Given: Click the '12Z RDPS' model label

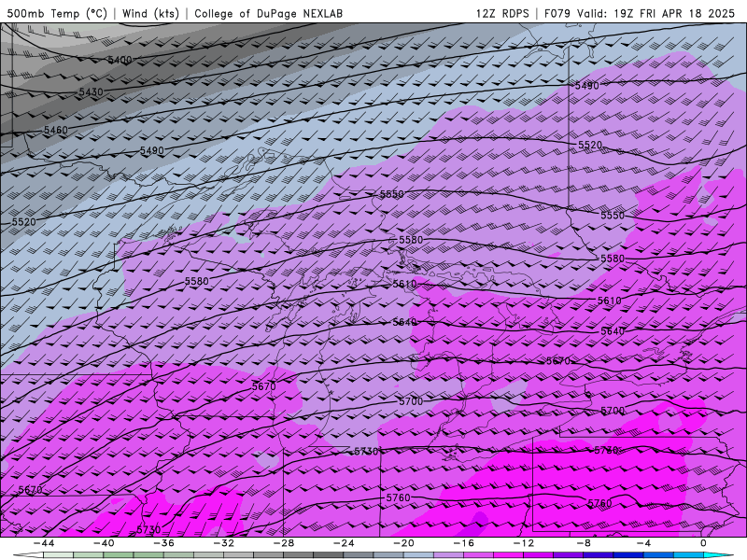Looking at the screenshot, I should (502, 13).
